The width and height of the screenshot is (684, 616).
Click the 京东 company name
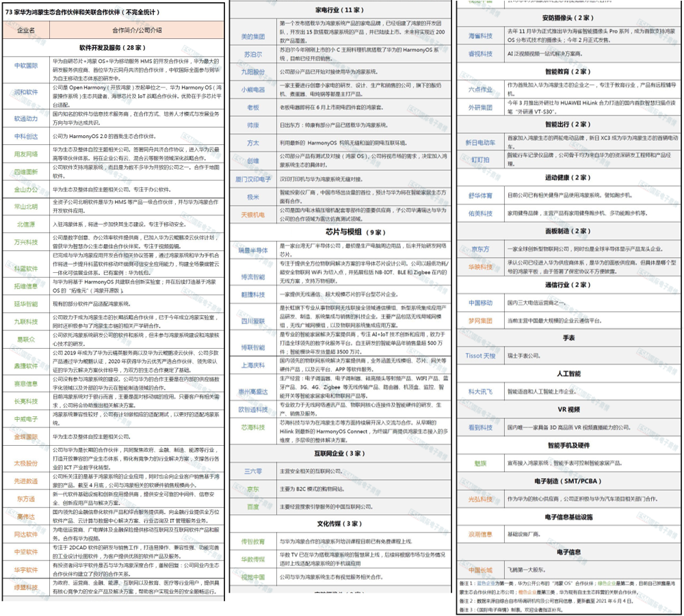click(253, 489)
